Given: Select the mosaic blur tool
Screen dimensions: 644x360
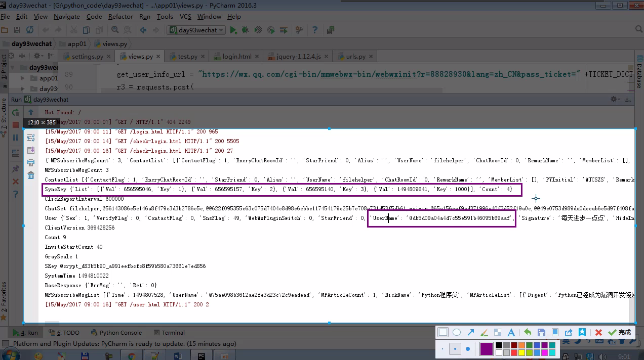Looking at the screenshot, I should (x=498, y=332).
